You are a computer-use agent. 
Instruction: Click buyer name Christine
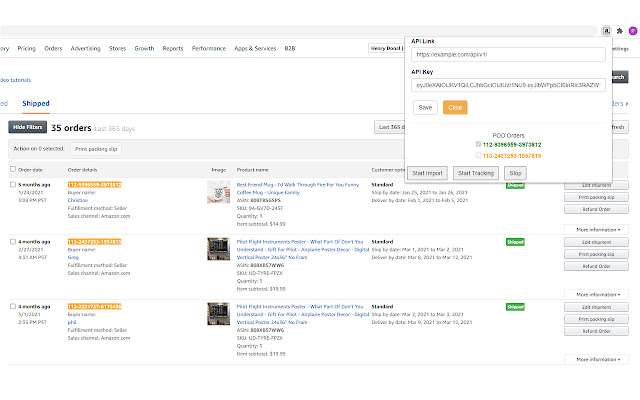(x=78, y=200)
